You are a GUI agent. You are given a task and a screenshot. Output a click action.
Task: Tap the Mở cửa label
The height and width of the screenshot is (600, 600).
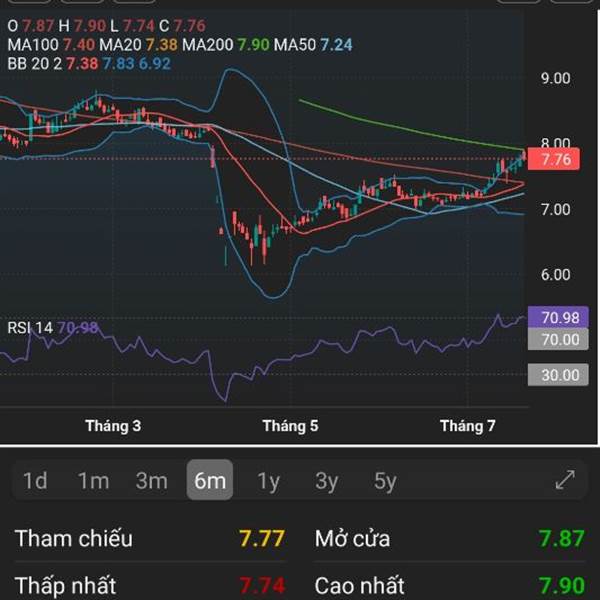(352, 538)
